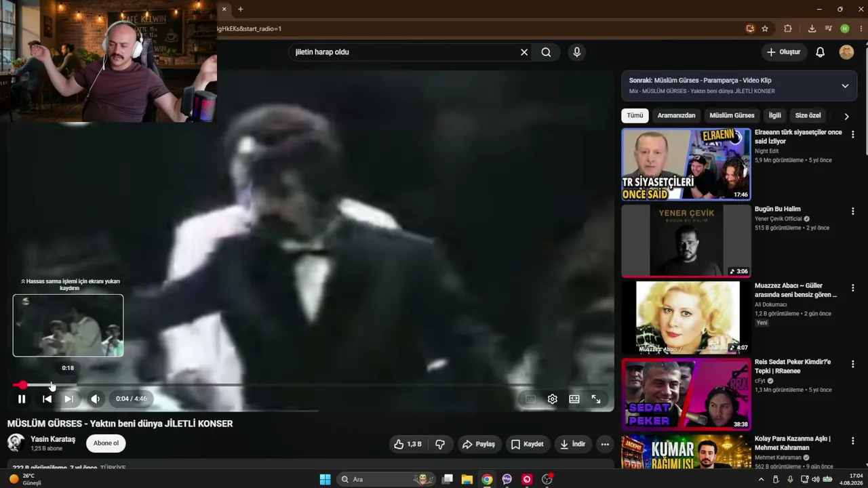
Task: Pause the video with the pause button
Action: coord(22,399)
